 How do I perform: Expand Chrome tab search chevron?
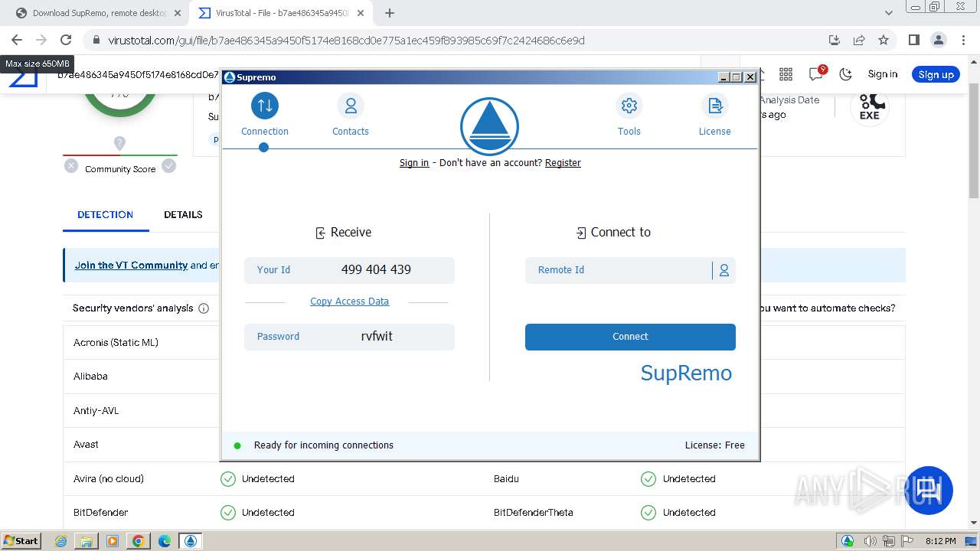888,13
